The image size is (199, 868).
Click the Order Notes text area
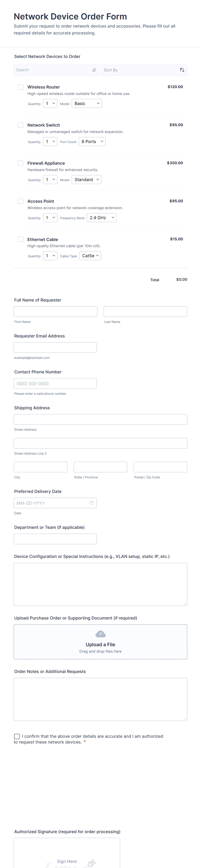click(x=101, y=699)
